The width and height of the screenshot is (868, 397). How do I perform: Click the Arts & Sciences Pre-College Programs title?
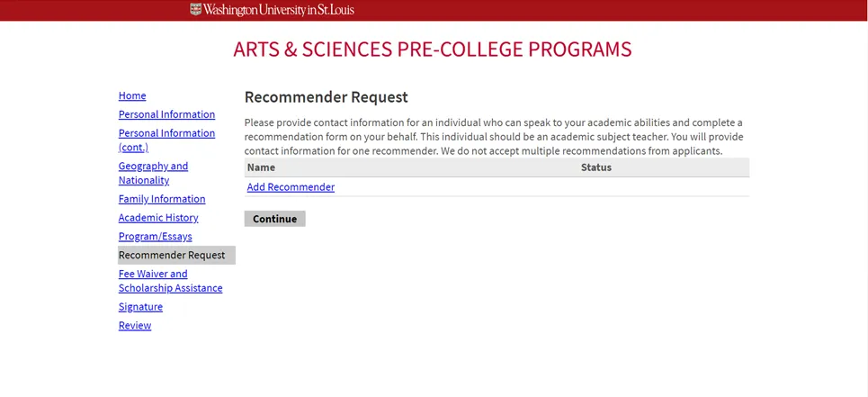pos(432,50)
